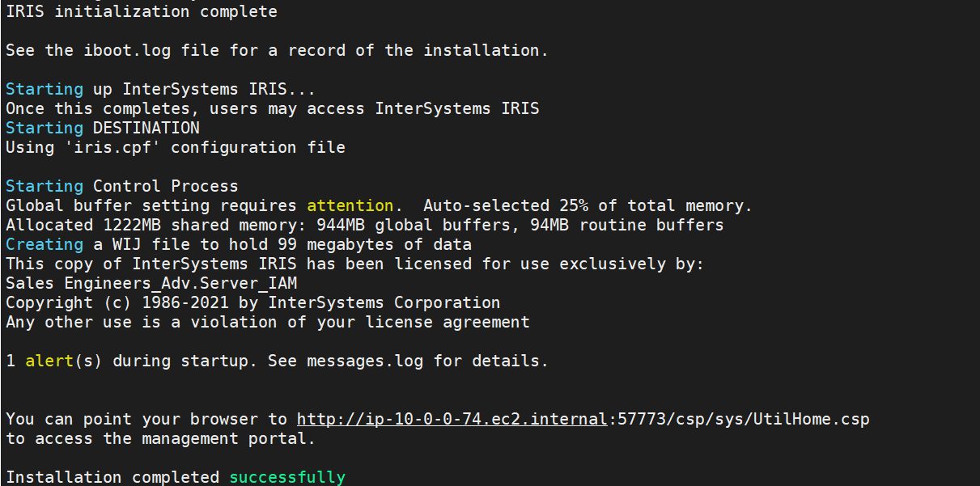Click the "IRIS initialization complete" line
The image size is (980, 486).
[x=142, y=11]
